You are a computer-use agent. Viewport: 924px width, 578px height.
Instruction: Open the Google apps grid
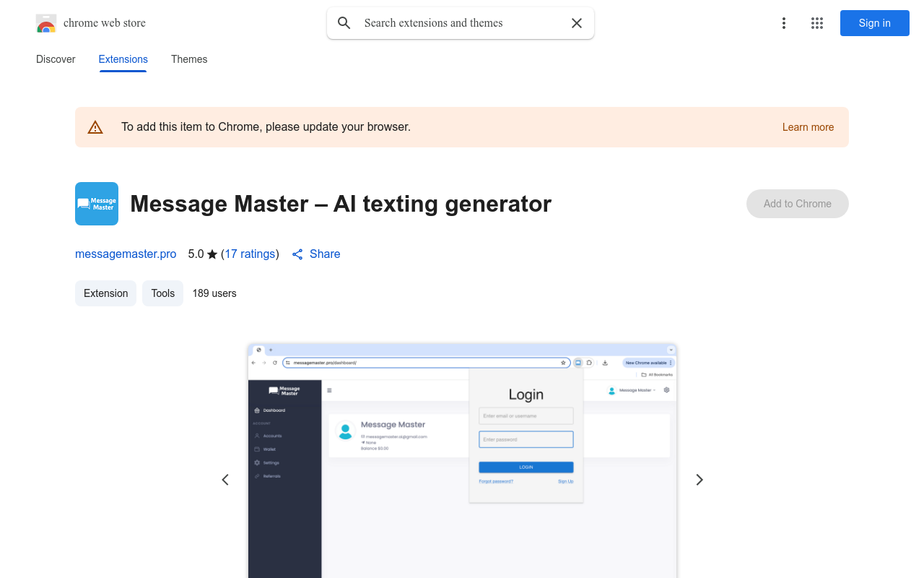pyautogui.click(x=817, y=23)
